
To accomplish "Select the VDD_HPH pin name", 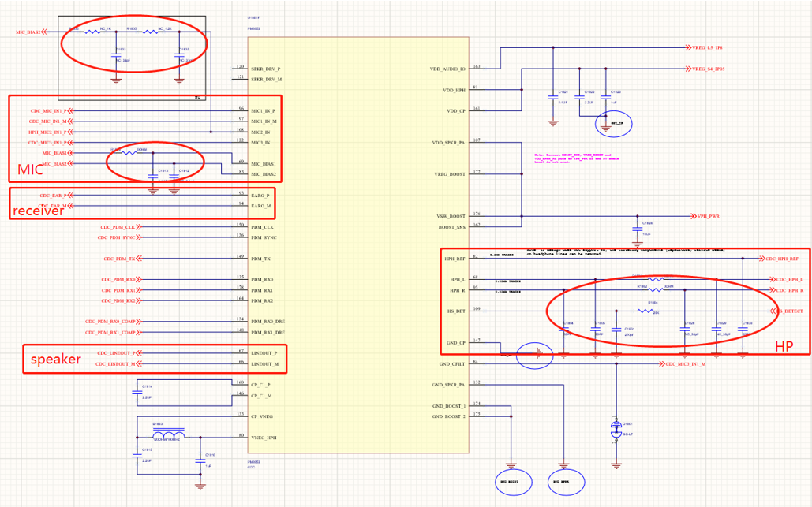I will 455,90.
